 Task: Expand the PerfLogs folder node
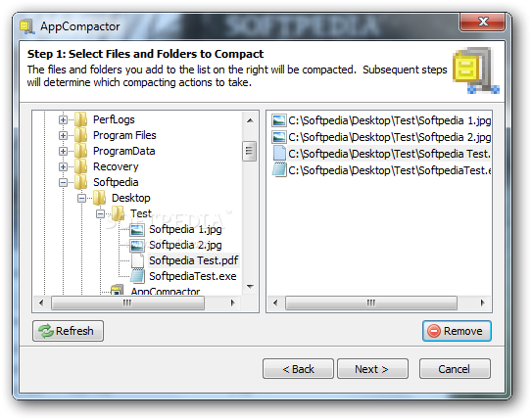(x=63, y=119)
